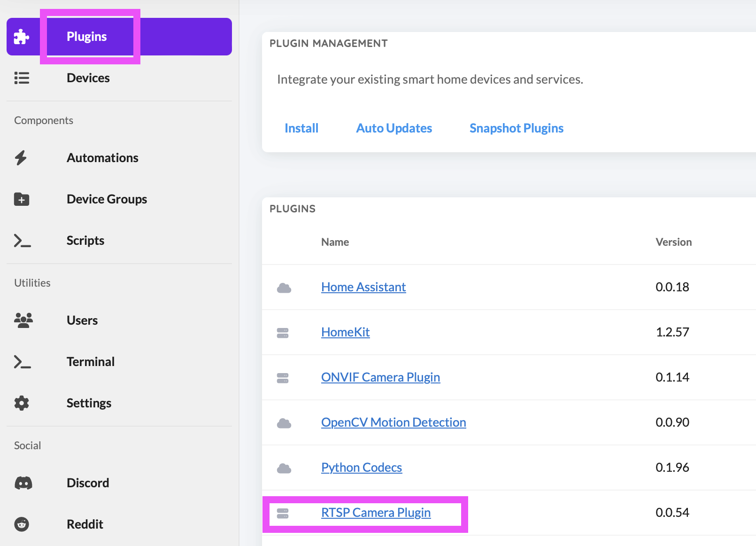This screenshot has height=546, width=756.
Task: Click the cloud icon beside Home Assistant
Action: click(x=284, y=288)
